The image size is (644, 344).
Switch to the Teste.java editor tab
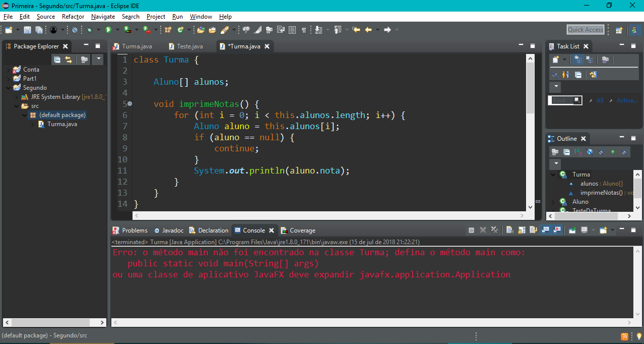click(185, 46)
